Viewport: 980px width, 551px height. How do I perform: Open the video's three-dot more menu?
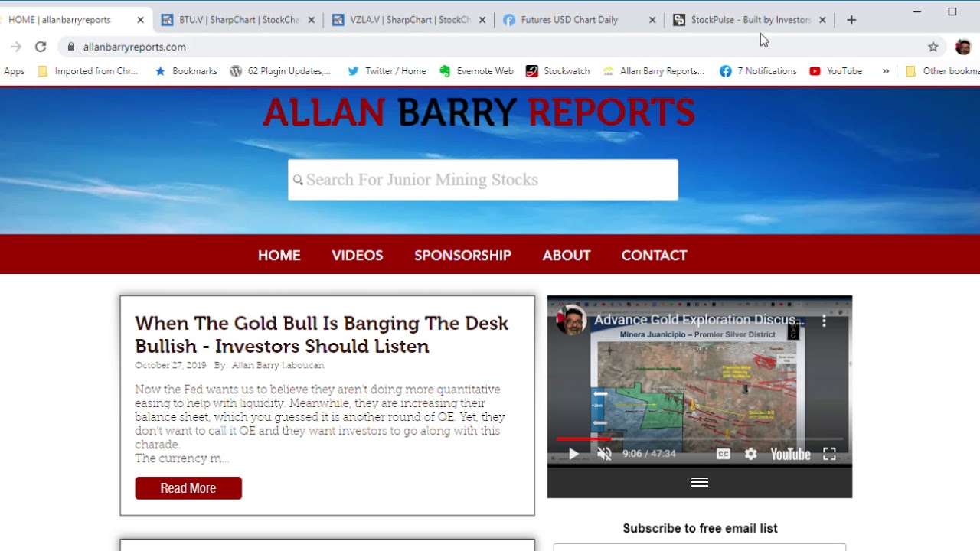[x=824, y=321]
